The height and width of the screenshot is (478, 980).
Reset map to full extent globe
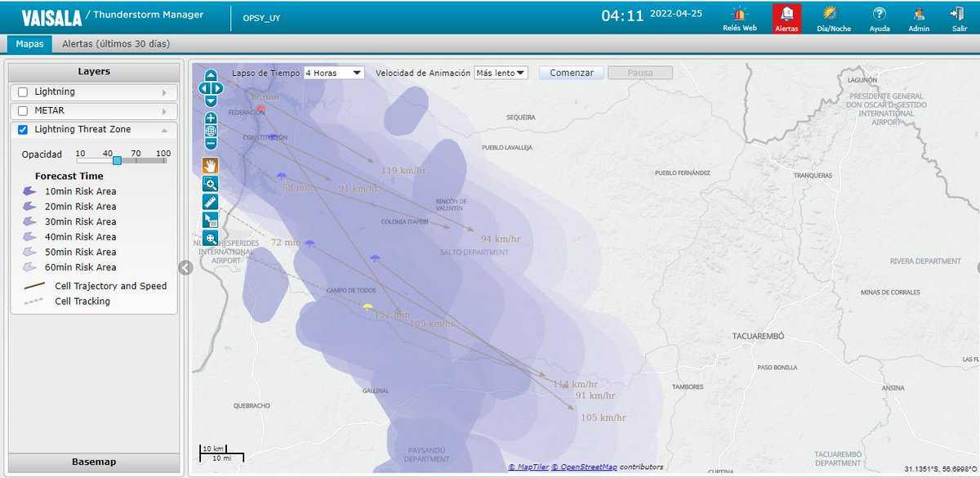click(x=211, y=131)
